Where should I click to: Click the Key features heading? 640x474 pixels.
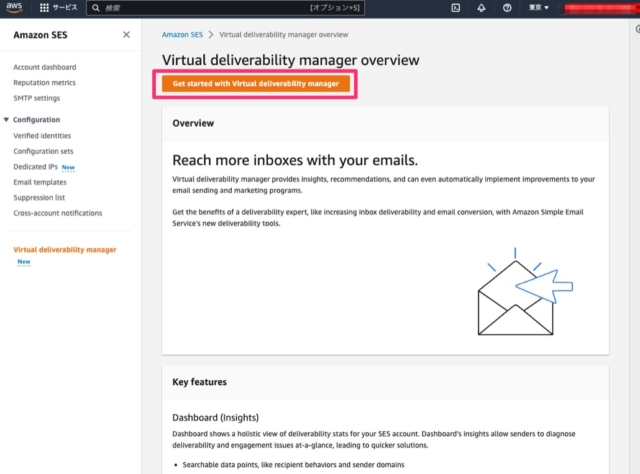tap(199, 382)
